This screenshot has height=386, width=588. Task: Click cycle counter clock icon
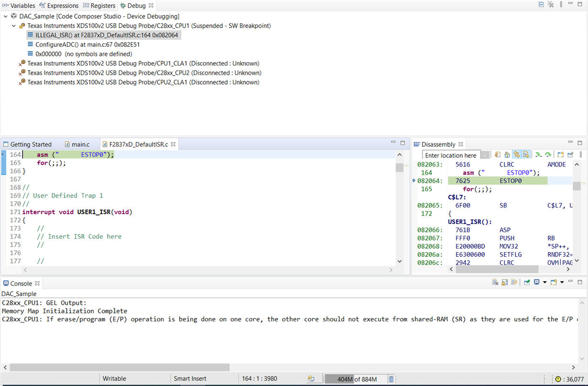(558, 379)
